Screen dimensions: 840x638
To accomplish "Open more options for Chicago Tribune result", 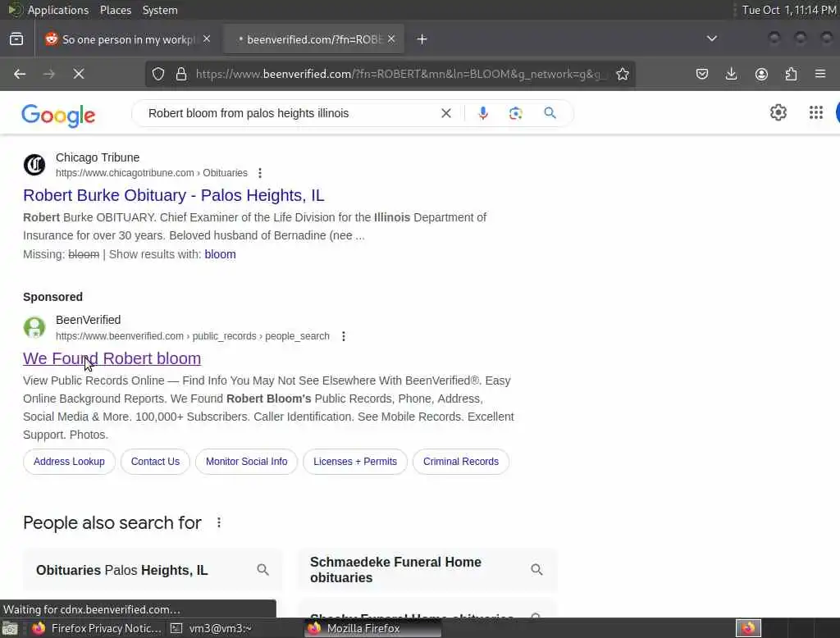I will (x=260, y=173).
